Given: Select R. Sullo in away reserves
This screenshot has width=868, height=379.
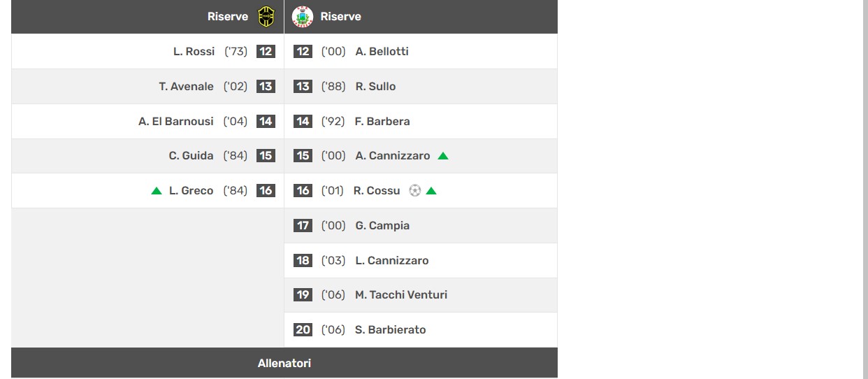Looking at the screenshot, I should point(375,86).
